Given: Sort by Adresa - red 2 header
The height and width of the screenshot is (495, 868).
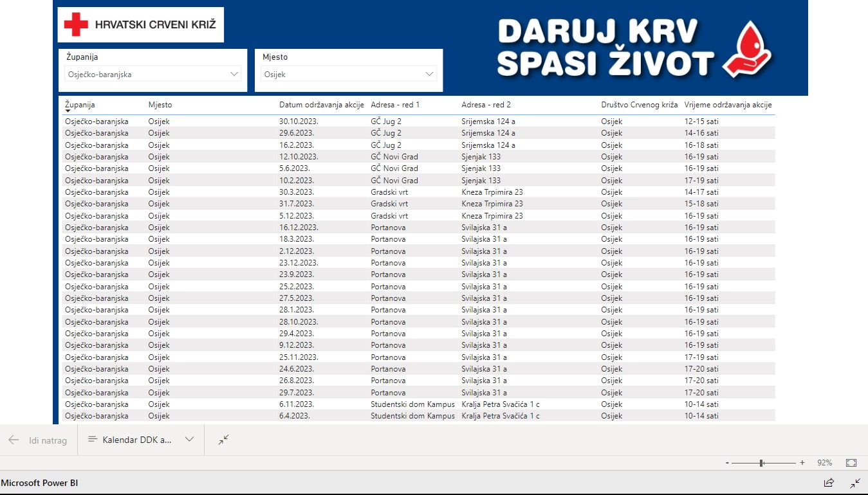Looking at the screenshot, I should click(486, 105).
